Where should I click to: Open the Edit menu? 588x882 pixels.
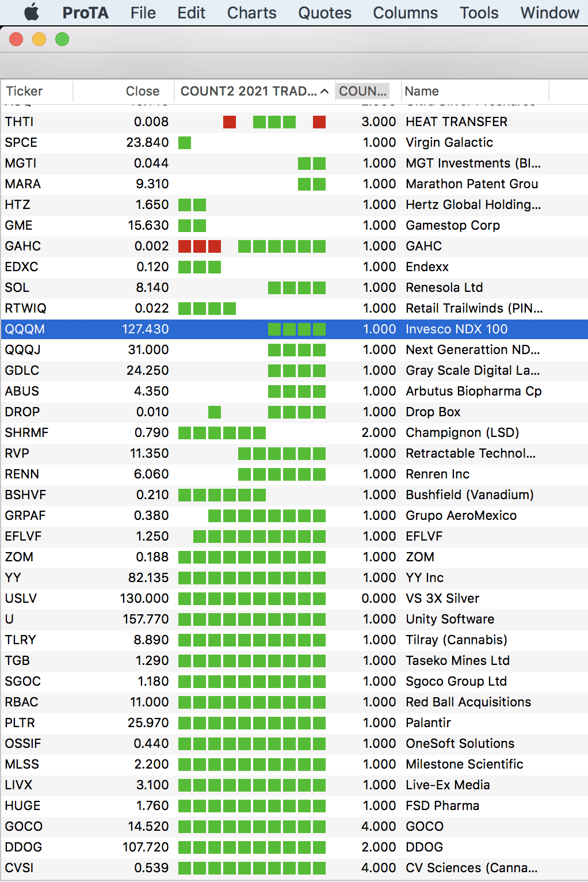191,13
